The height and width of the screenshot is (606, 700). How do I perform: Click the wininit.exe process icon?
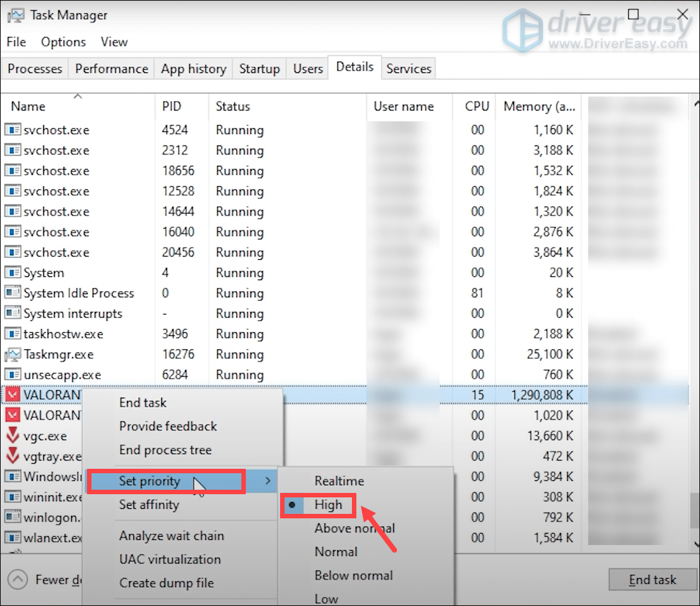point(13,497)
